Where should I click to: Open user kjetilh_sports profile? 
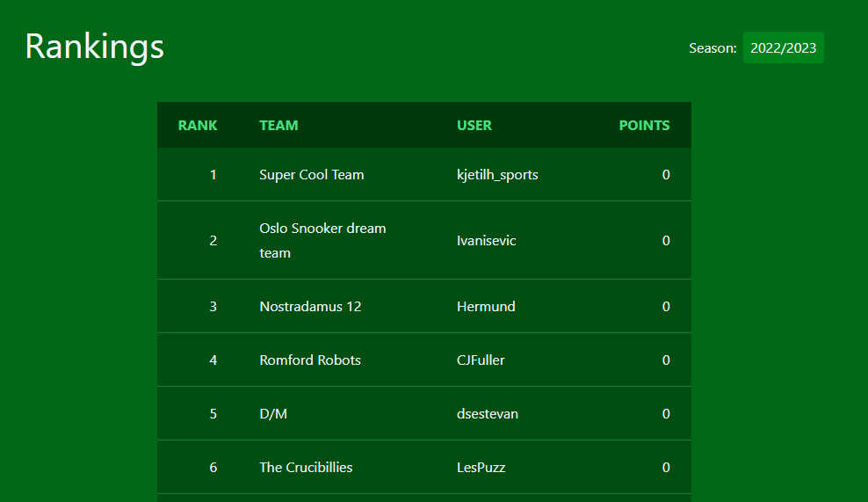pos(497,175)
